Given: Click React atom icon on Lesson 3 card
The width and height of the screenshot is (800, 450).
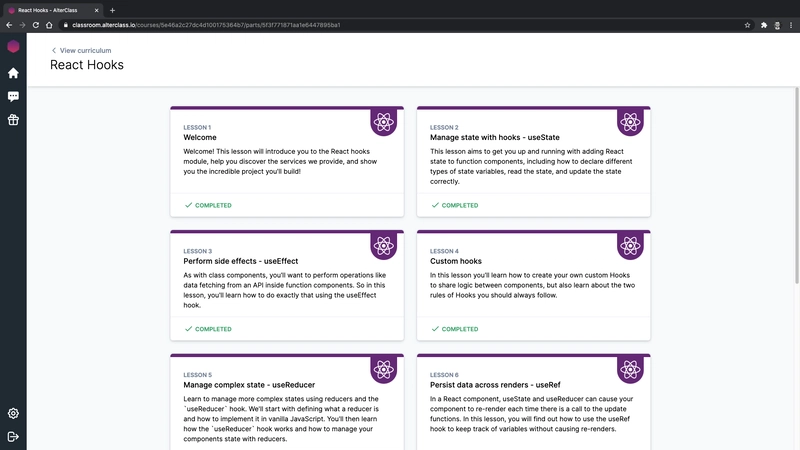Looking at the screenshot, I should pyautogui.click(x=384, y=246).
